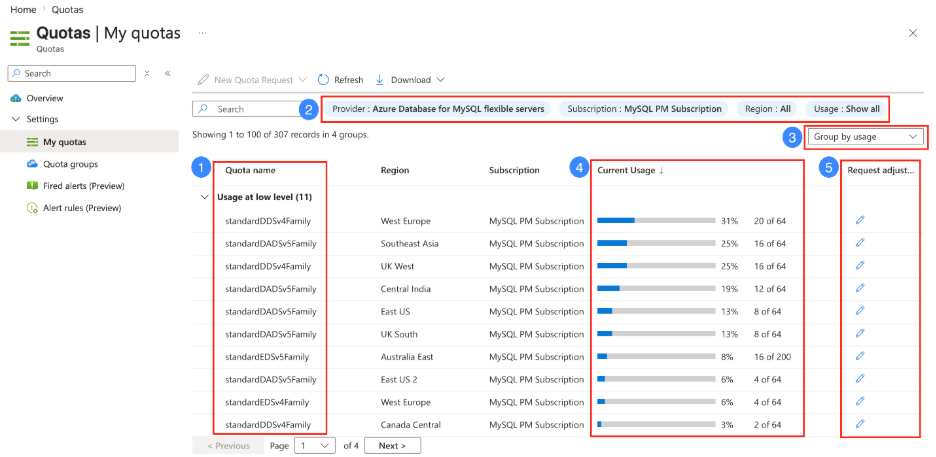Click the '16 of 200' usage value
Viewport: 936px width, 457px height.
[772, 357]
